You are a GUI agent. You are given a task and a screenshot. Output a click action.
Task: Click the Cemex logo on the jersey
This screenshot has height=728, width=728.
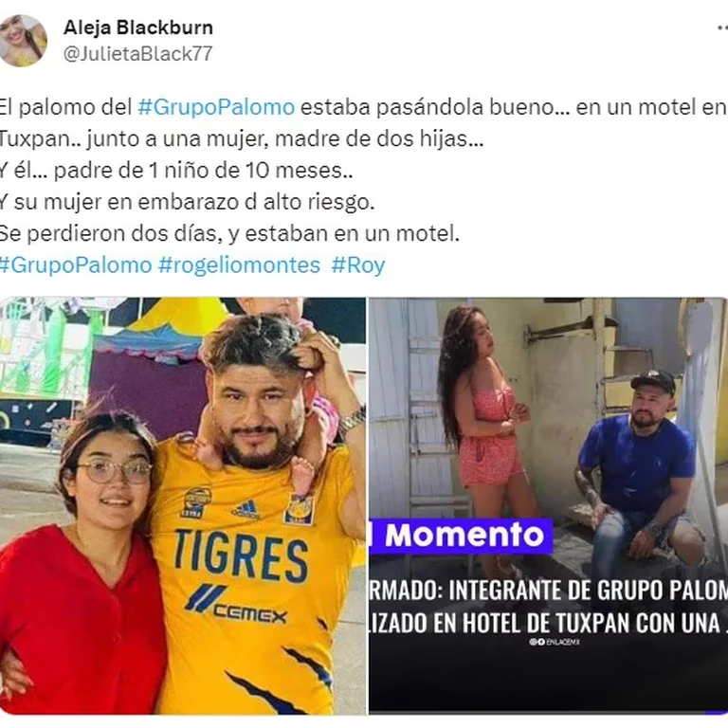pos(236,605)
